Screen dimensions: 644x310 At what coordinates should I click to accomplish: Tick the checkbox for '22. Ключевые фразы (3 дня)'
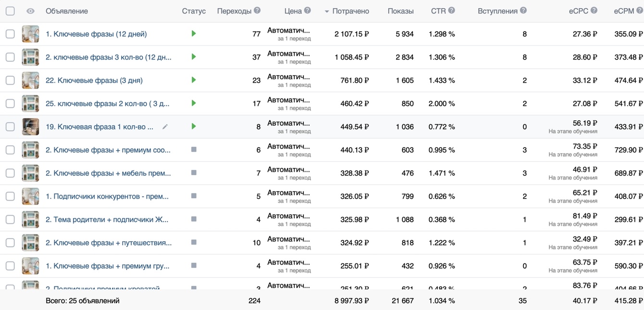click(10, 80)
